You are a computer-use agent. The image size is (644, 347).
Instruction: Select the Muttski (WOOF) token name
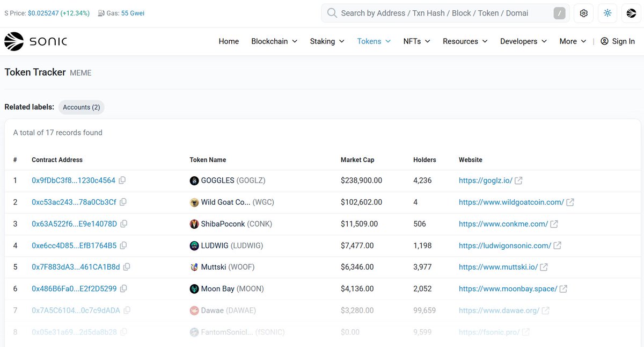pyautogui.click(x=228, y=267)
